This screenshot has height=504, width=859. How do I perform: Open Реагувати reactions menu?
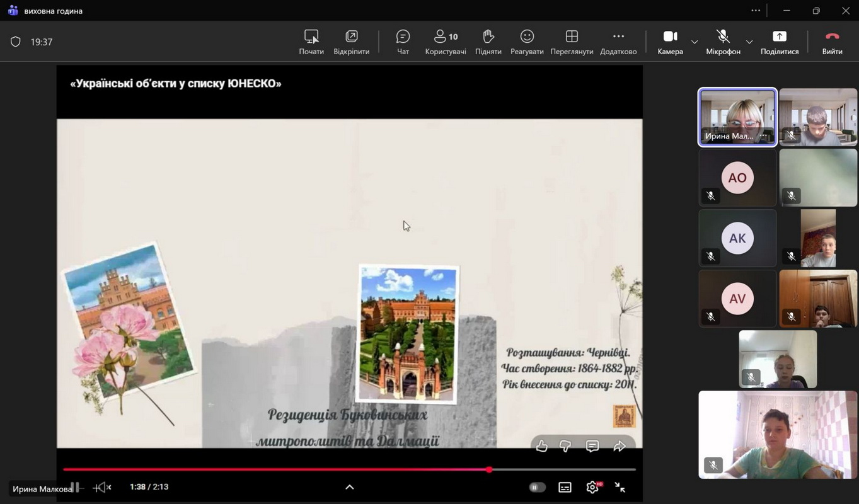(x=527, y=42)
